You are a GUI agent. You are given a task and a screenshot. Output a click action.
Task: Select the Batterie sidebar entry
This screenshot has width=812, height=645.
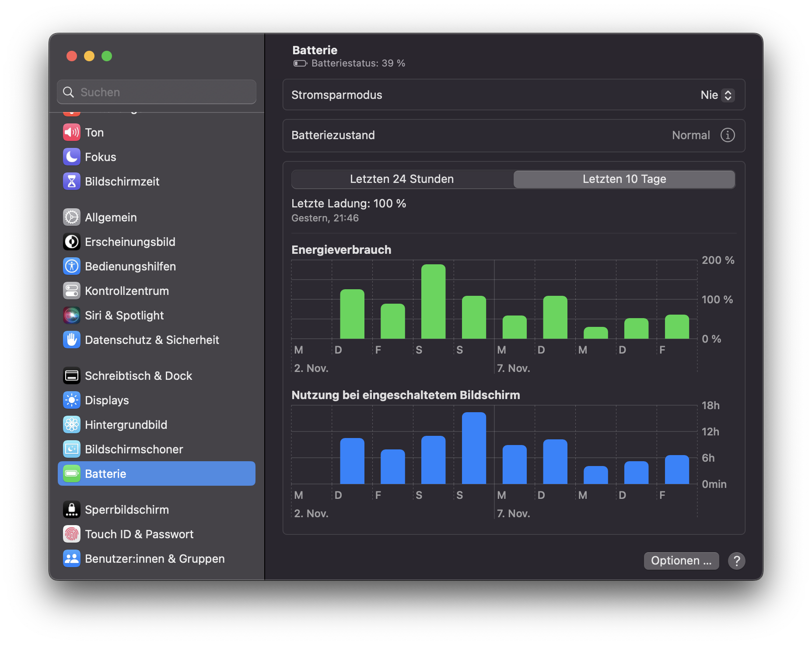[157, 474]
